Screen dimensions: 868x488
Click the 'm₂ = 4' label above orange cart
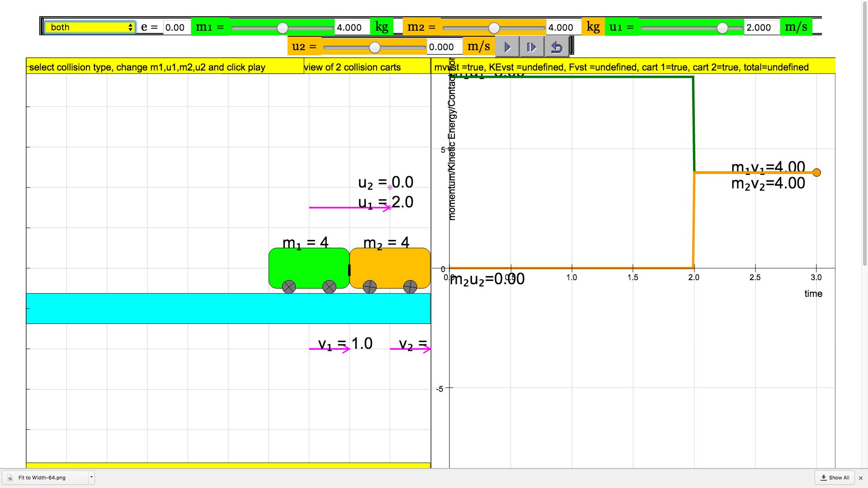[386, 243]
